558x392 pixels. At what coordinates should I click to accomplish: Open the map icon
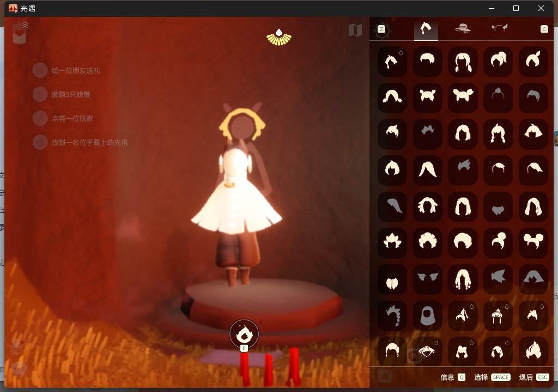355,30
